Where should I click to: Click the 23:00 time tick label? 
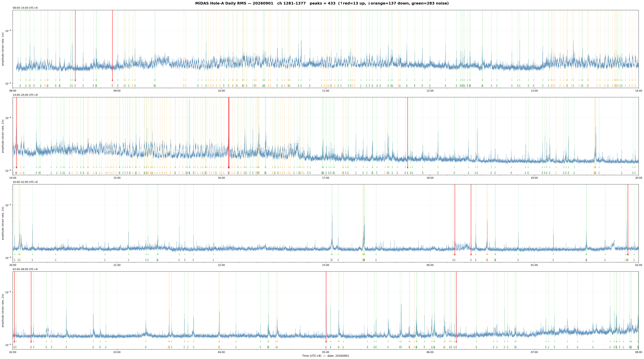[x=326, y=265]
